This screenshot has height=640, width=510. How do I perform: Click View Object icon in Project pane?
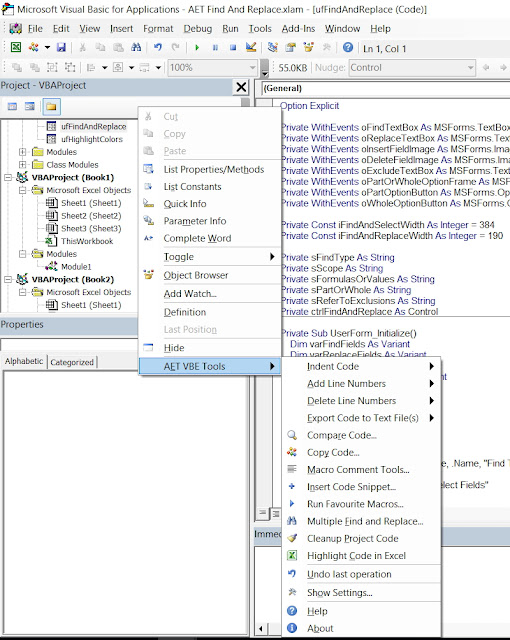click(x=30, y=107)
